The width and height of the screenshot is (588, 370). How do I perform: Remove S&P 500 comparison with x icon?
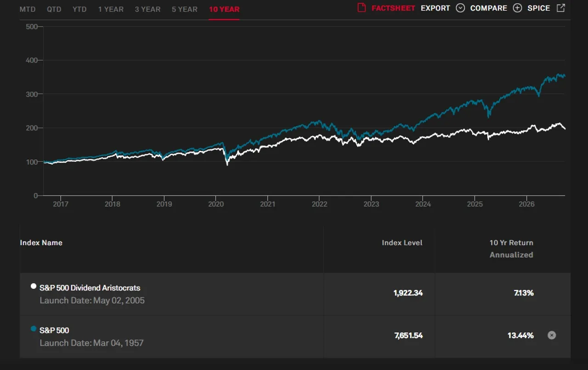click(552, 335)
